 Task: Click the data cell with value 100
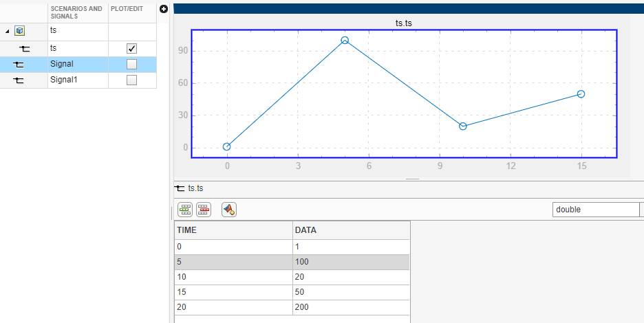pos(351,262)
